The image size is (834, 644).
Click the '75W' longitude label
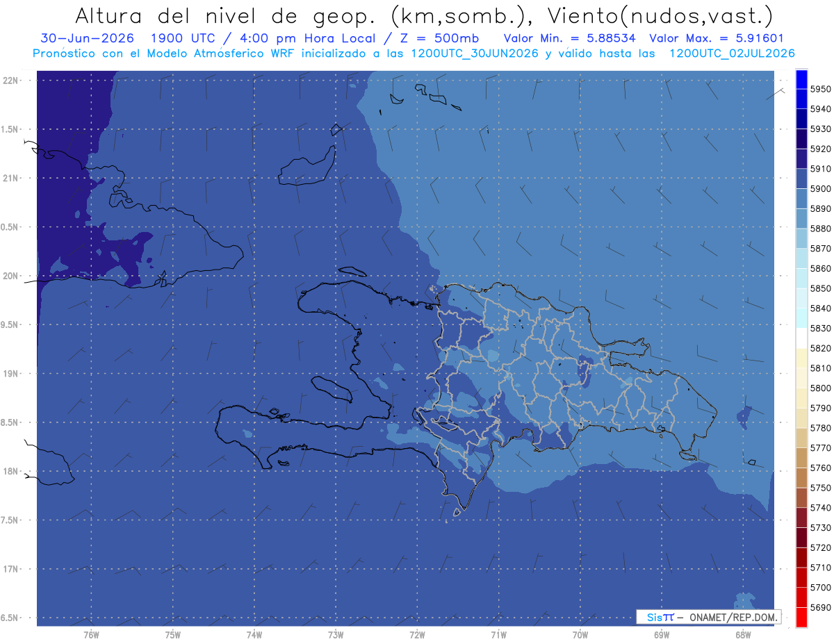(173, 635)
